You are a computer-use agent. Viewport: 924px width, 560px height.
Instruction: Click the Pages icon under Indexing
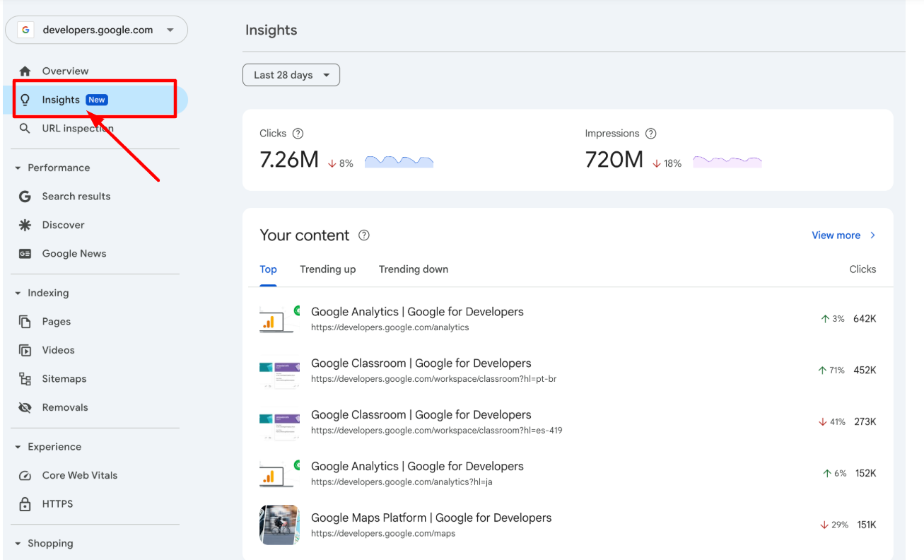(x=25, y=321)
